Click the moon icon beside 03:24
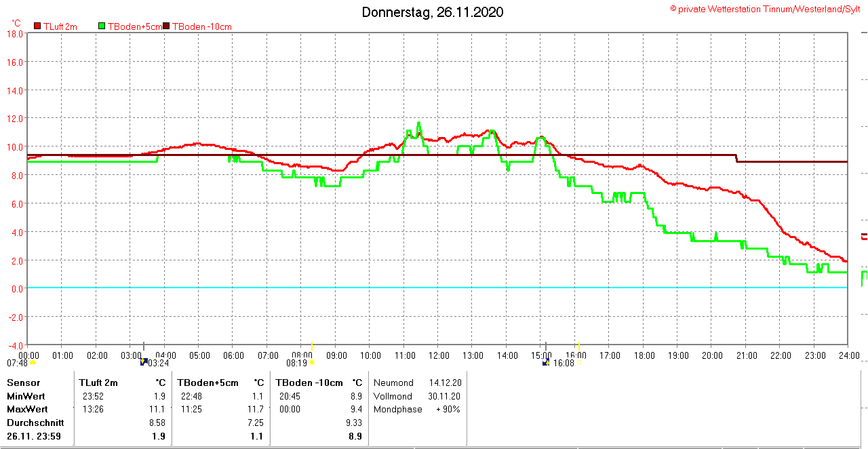 (143, 362)
